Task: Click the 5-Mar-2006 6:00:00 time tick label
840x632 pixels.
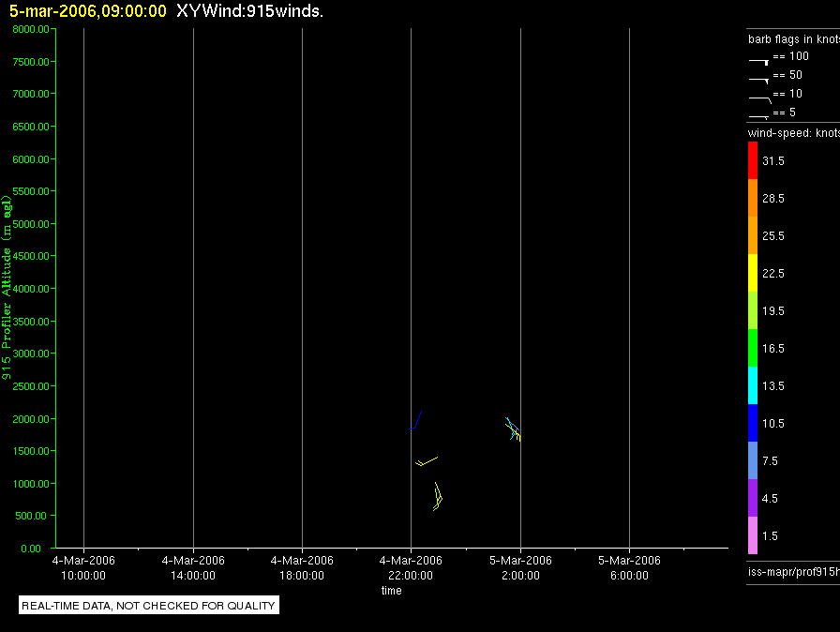Action: point(629,567)
